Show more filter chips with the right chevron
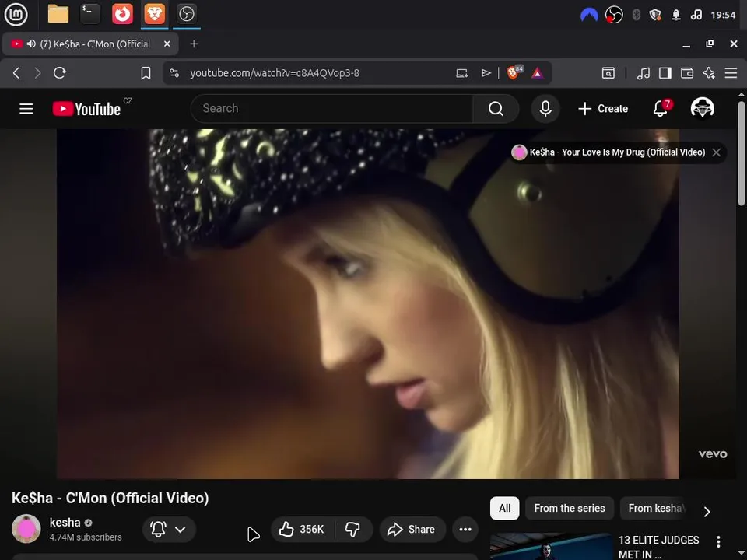Image resolution: width=747 pixels, height=560 pixels. [x=707, y=512]
